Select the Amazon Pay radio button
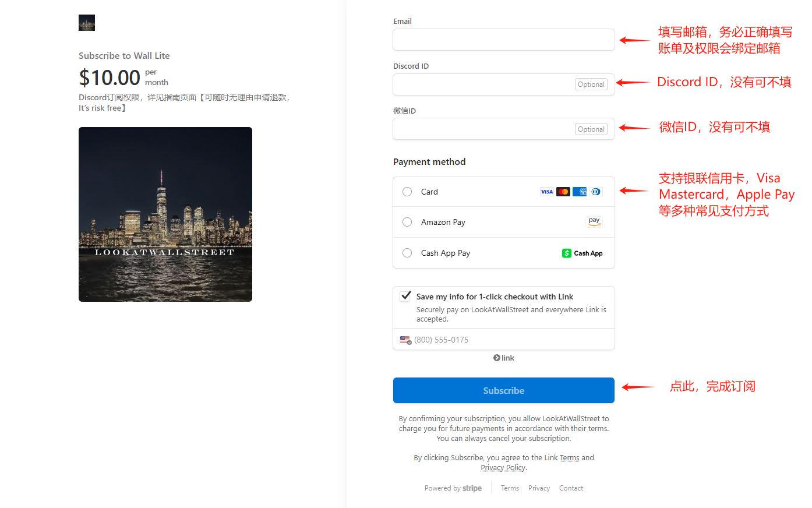Screen dimensions: 812x508 point(407,222)
